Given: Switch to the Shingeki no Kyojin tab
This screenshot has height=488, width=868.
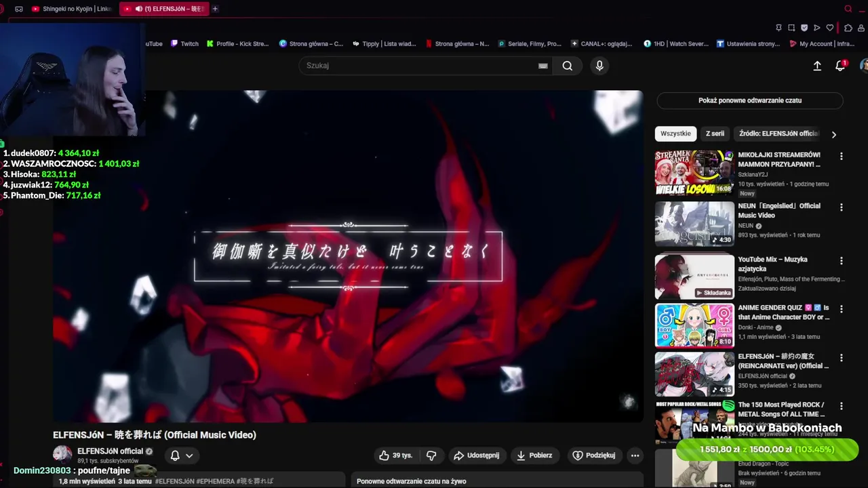Looking at the screenshot, I should (x=72, y=9).
